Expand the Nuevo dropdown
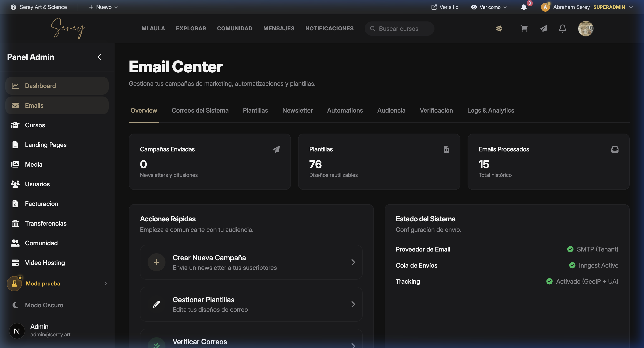644x348 pixels. pos(103,7)
